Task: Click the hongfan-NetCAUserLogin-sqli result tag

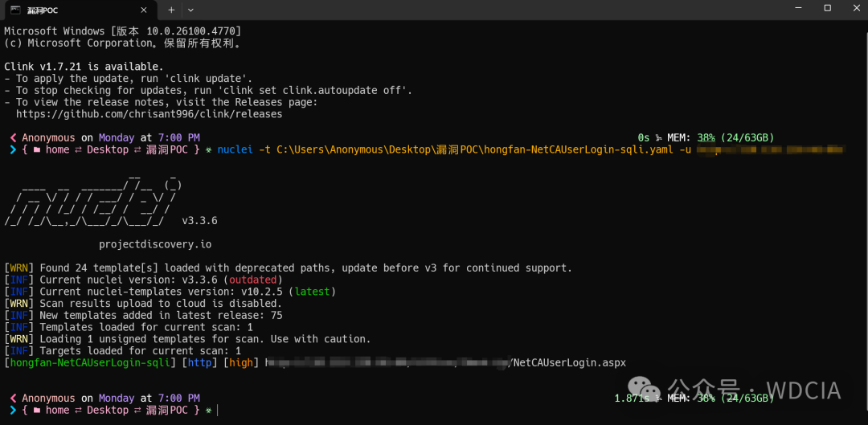Action: pos(90,363)
